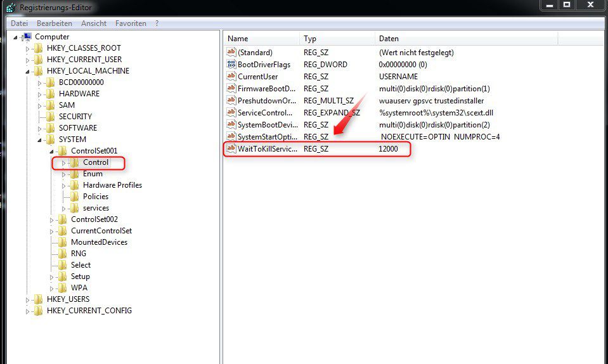Open the Bearbeiten menu
This screenshot has width=608, height=364.
pos(55,23)
